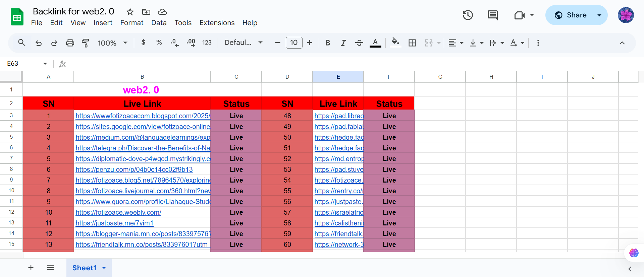The width and height of the screenshot is (644, 277).
Task: Click the undo arrow
Action: (39, 43)
